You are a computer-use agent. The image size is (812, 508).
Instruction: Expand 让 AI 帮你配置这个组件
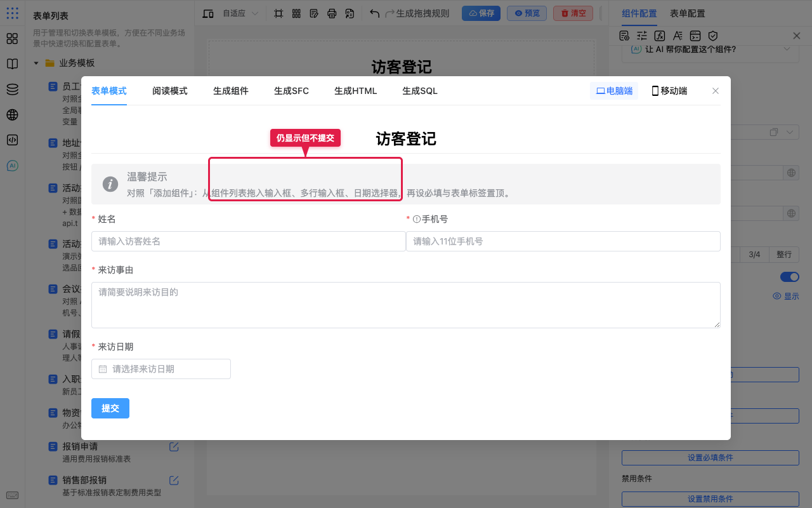(x=710, y=50)
